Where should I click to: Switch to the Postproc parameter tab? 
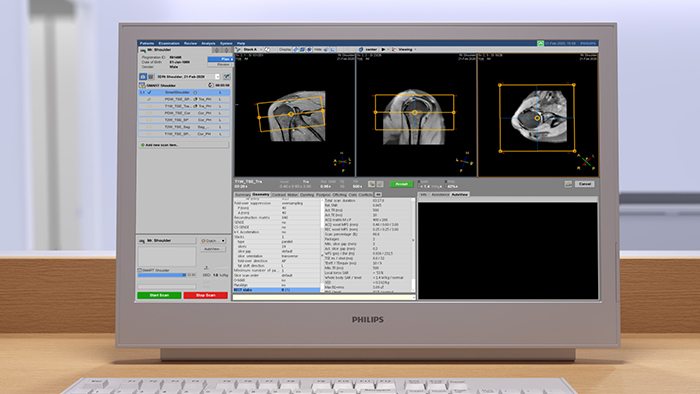(323, 195)
